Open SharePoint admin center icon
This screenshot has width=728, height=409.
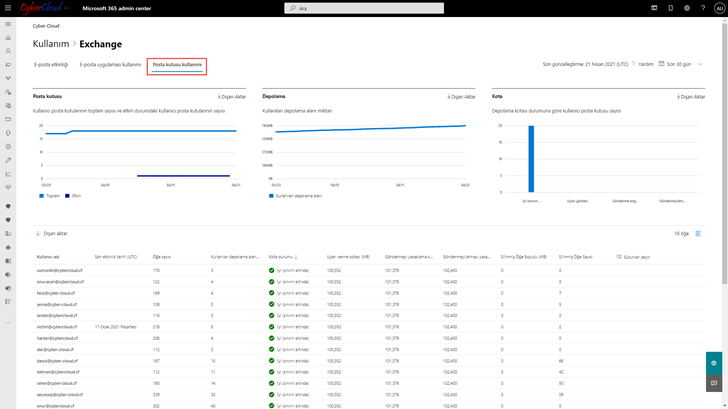[8, 274]
